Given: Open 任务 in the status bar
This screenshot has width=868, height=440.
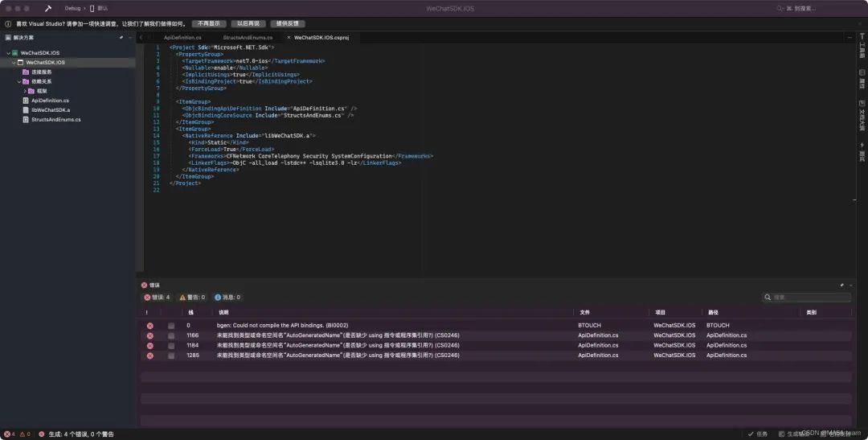Looking at the screenshot, I should click(x=758, y=434).
